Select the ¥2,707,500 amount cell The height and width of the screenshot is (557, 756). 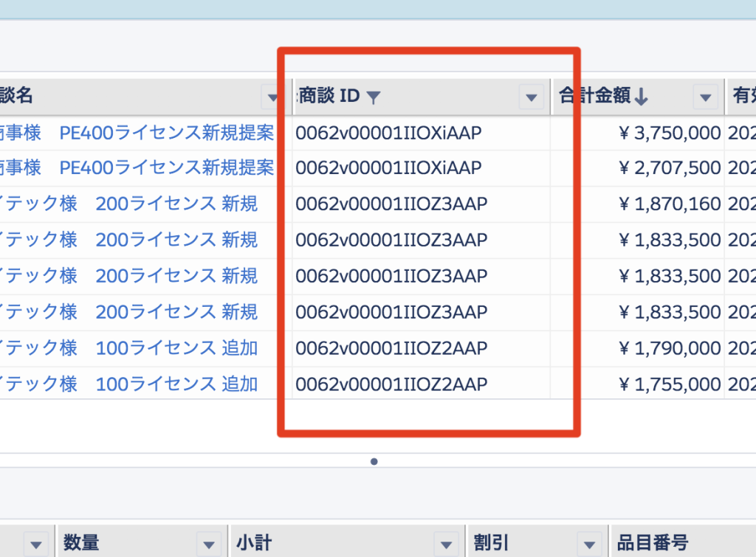click(669, 168)
